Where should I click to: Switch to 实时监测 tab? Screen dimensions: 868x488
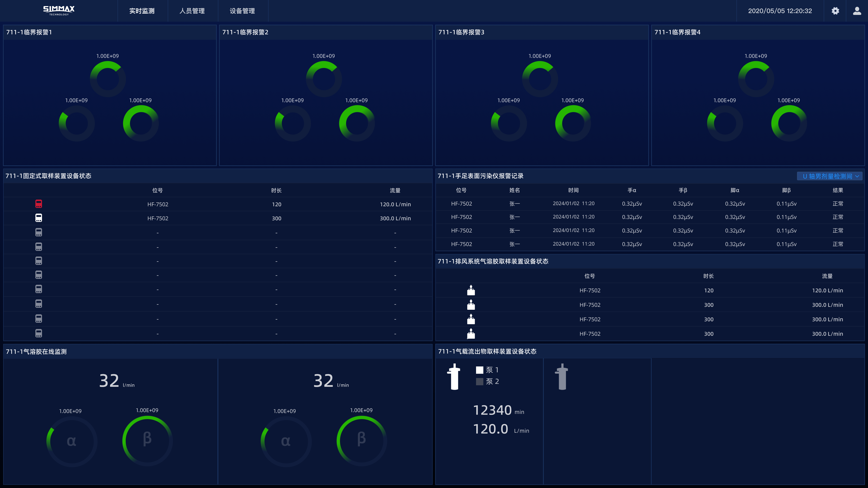point(142,11)
